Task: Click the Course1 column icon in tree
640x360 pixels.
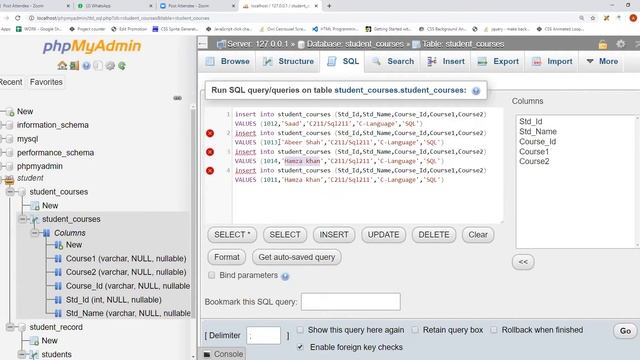Action: 58,258
